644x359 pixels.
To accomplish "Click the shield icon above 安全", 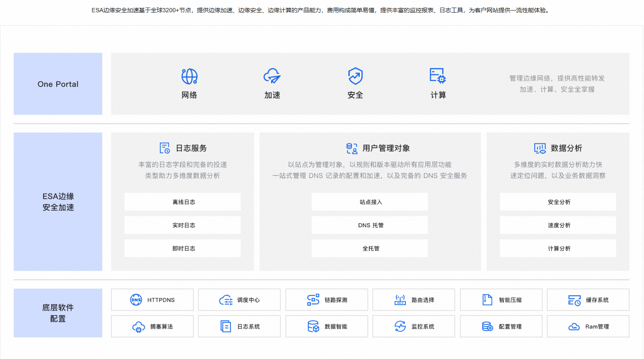I will click(355, 76).
